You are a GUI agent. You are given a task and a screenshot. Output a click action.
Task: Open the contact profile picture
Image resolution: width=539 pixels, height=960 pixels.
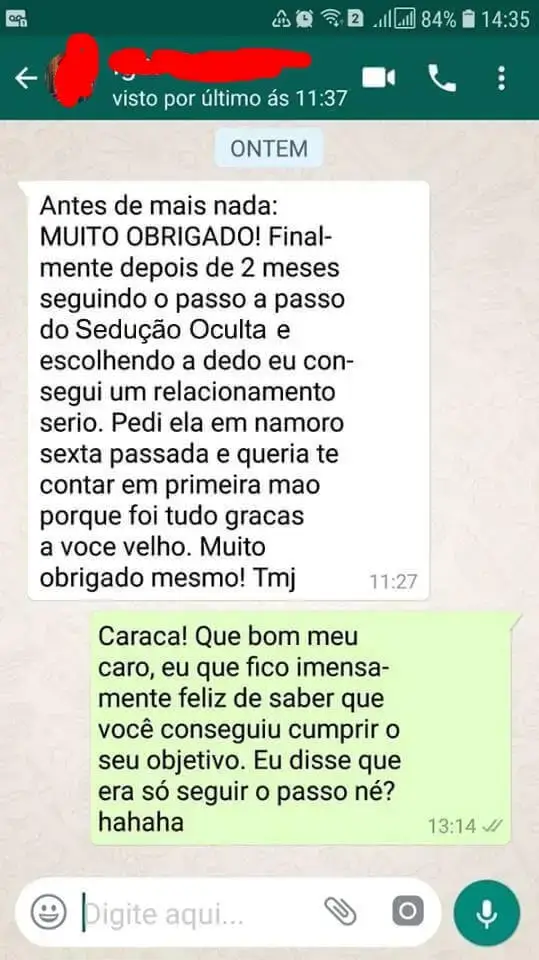click(73, 72)
